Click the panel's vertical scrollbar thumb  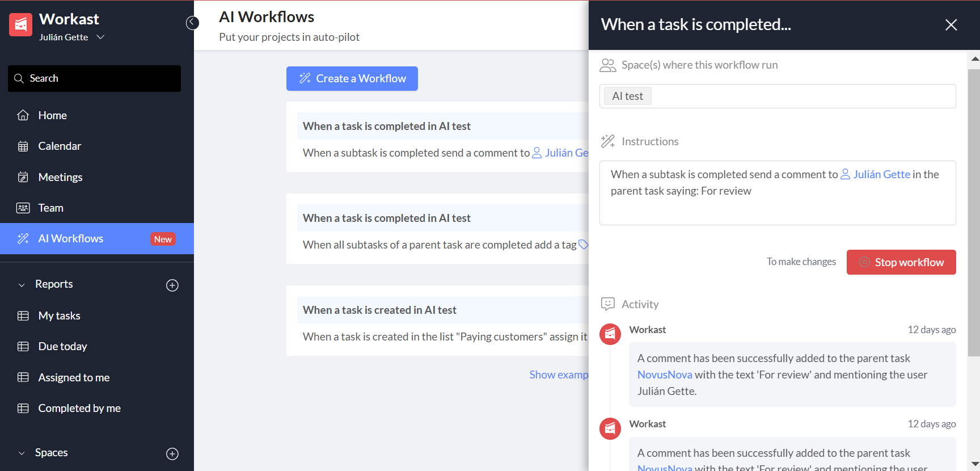pyautogui.click(x=973, y=213)
